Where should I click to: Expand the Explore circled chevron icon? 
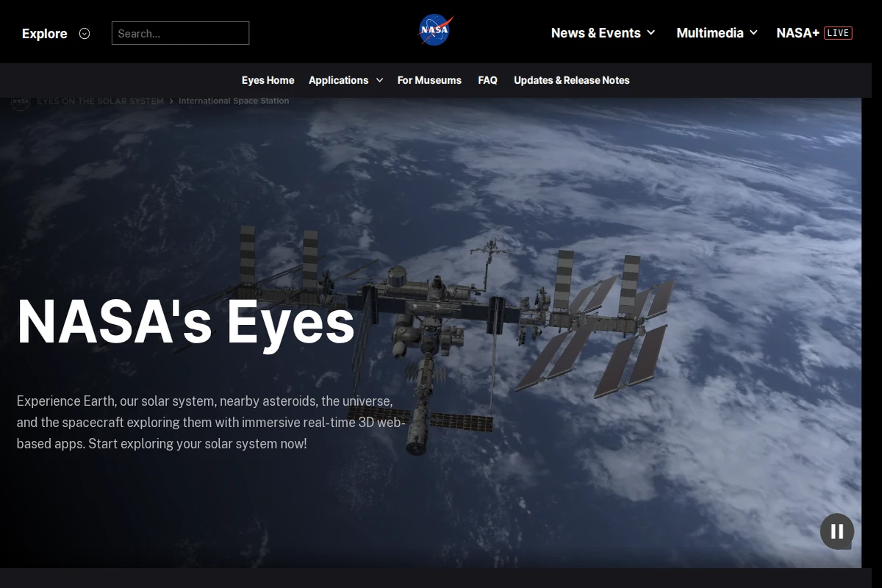(85, 33)
